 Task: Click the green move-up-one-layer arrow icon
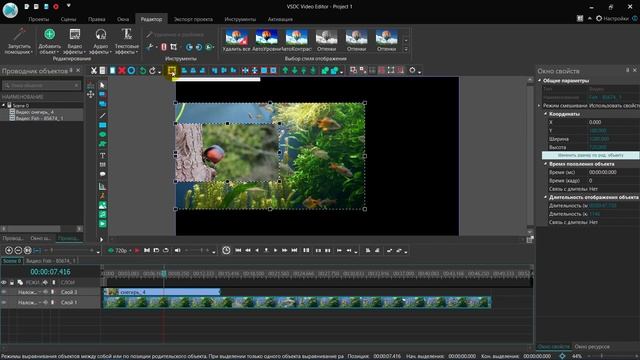point(285,71)
